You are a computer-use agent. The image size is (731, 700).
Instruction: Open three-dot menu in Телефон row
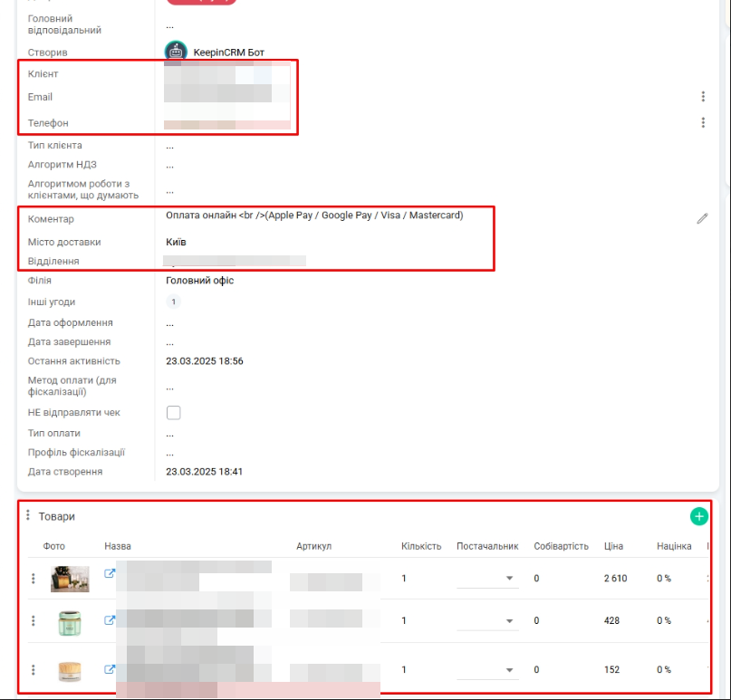[x=703, y=122]
